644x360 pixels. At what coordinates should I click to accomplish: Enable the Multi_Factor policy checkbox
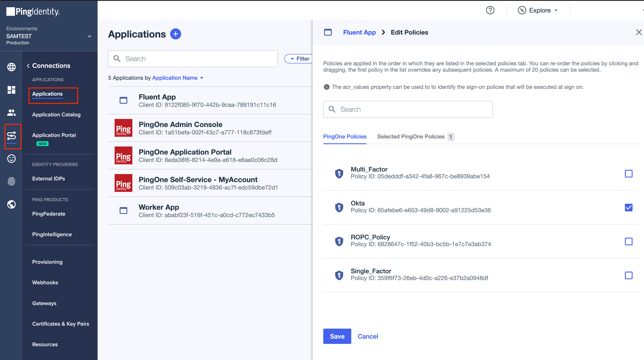(x=629, y=173)
